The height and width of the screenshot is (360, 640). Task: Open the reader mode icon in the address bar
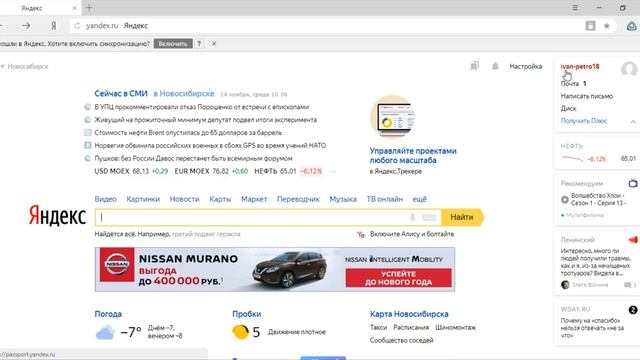pos(590,26)
